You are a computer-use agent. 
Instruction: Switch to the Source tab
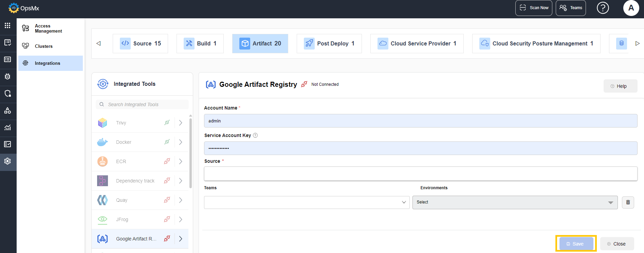[140, 43]
